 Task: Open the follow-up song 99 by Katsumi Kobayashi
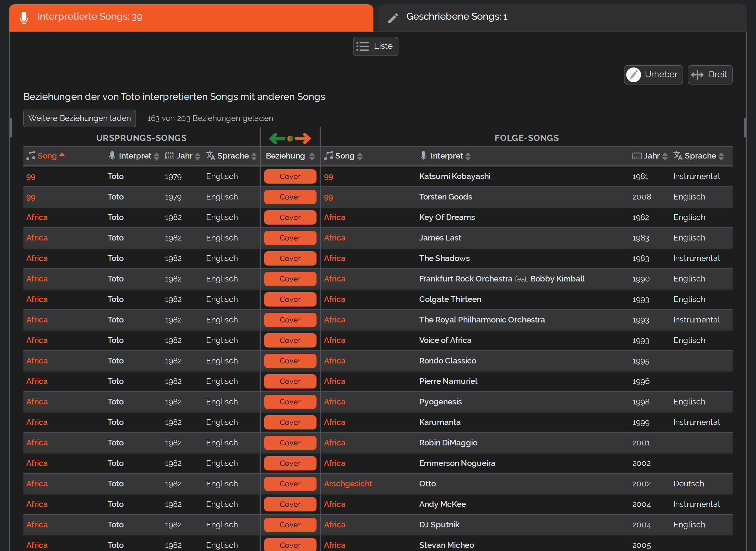pyautogui.click(x=328, y=177)
